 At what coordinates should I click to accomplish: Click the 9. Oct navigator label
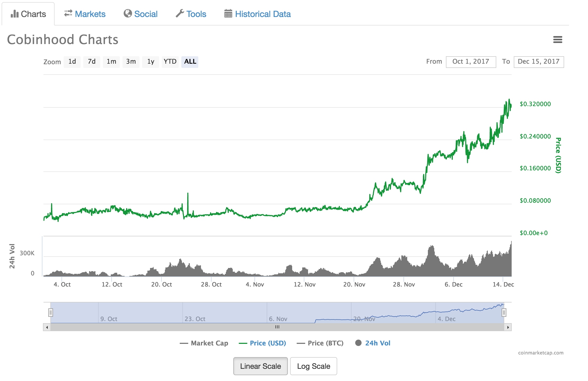109,319
